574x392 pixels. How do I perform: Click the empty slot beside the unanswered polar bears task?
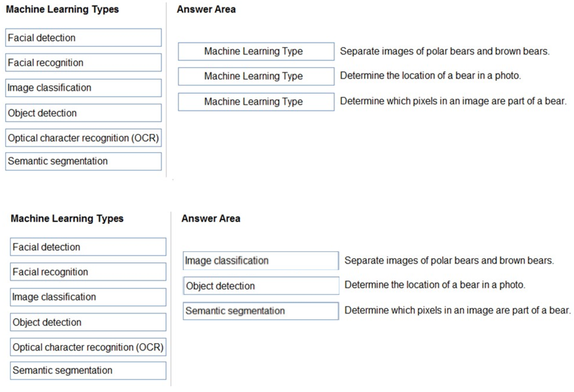pyautogui.click(x=256, y=51)
